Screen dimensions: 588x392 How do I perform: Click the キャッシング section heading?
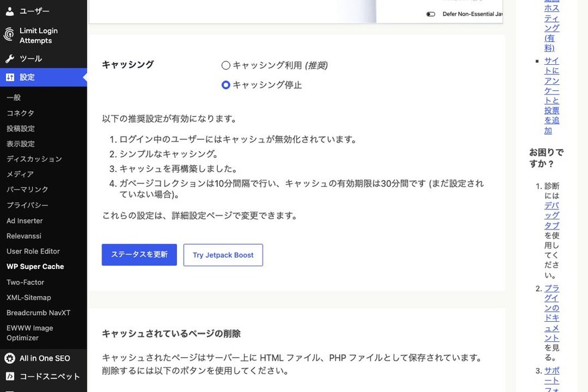click(x=128, y=65)
